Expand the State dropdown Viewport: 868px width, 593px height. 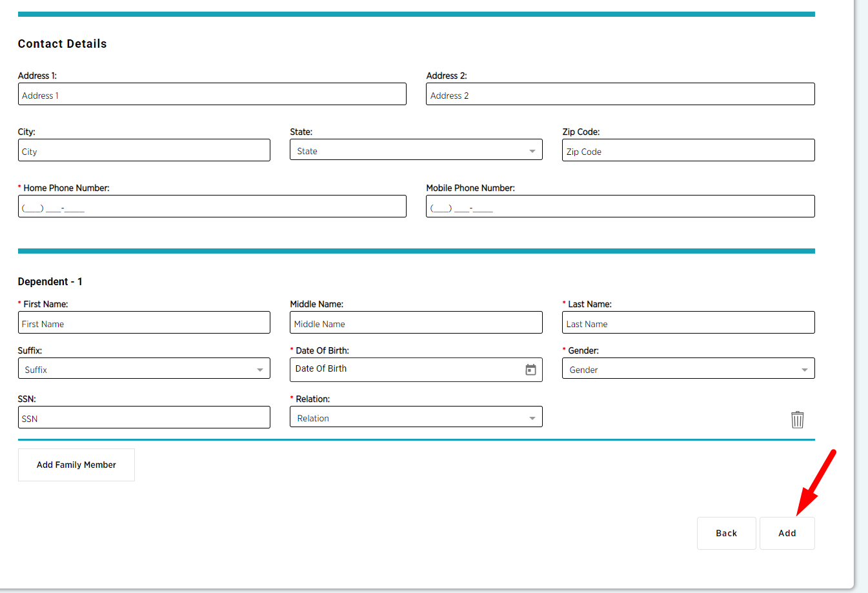pyautogui.click(x=416, y=151)
